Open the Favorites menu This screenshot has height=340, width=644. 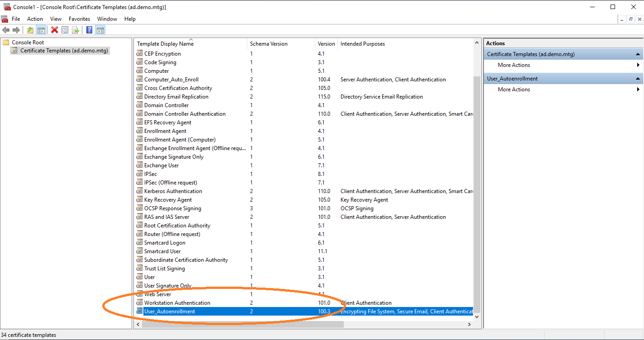coord(79,19)
